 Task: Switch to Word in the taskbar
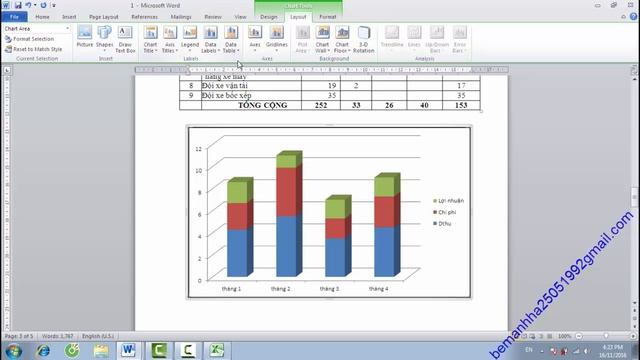coord(129,351)
